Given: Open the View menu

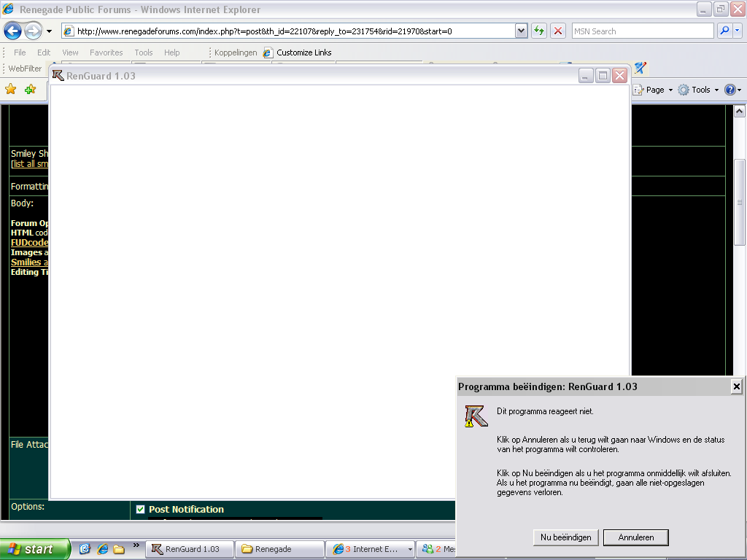Looking at the screenshot, I should tap(70, 52).
